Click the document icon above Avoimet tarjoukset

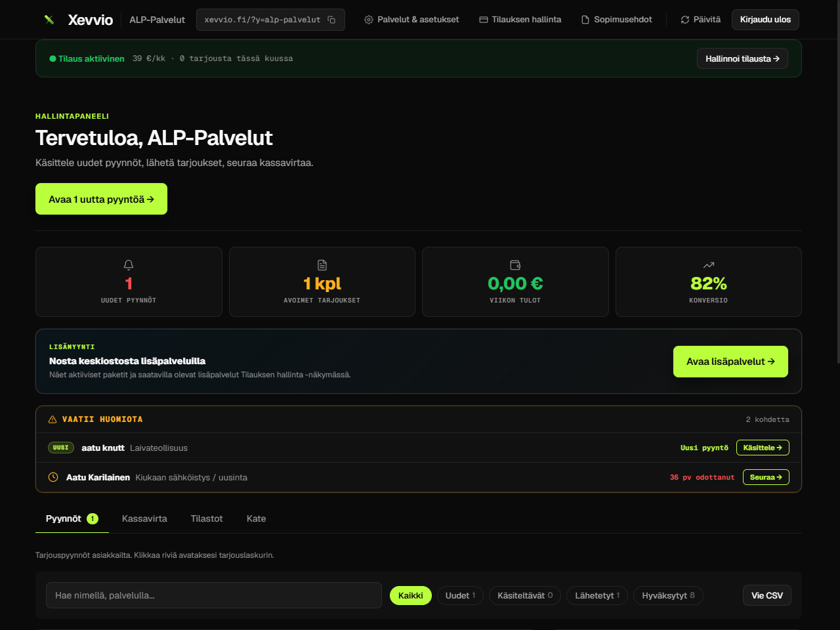(322, 265)
